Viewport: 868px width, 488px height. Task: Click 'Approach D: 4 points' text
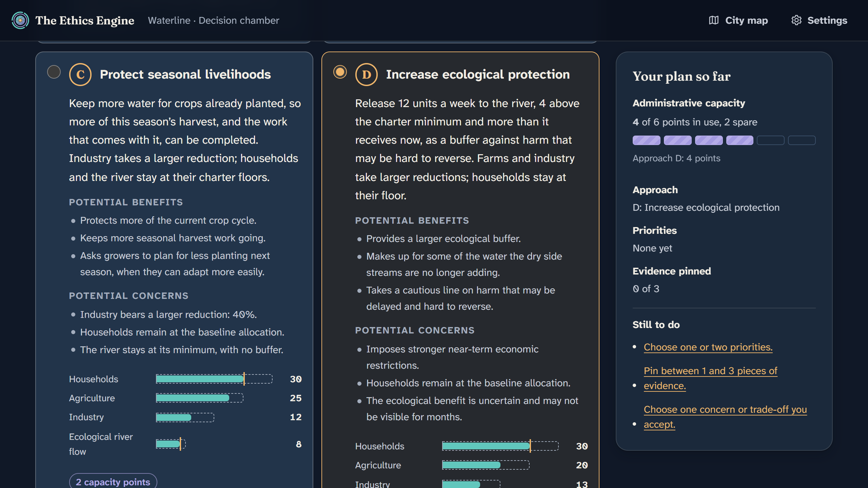(x=676, y=158)
